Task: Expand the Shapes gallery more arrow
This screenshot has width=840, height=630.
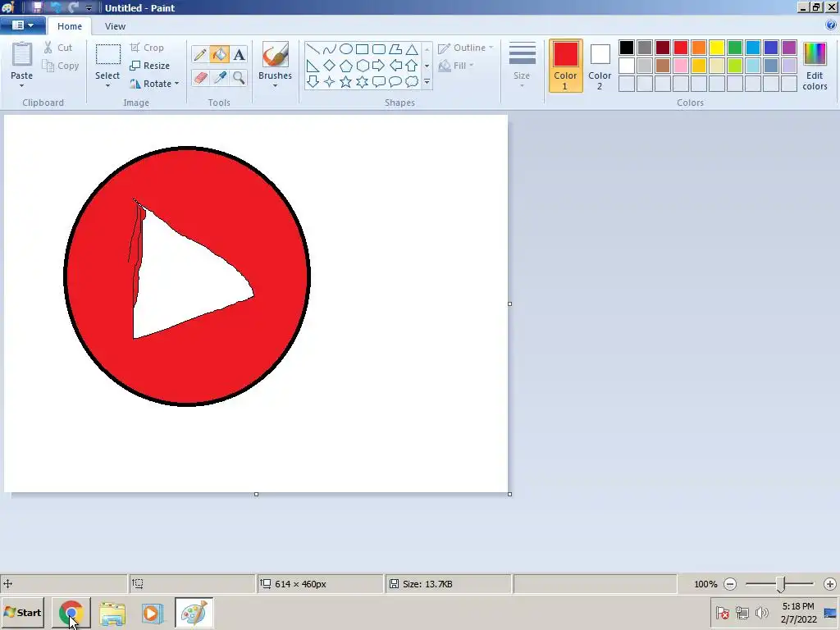Action: pyautogui.click(x=427, y=82)
